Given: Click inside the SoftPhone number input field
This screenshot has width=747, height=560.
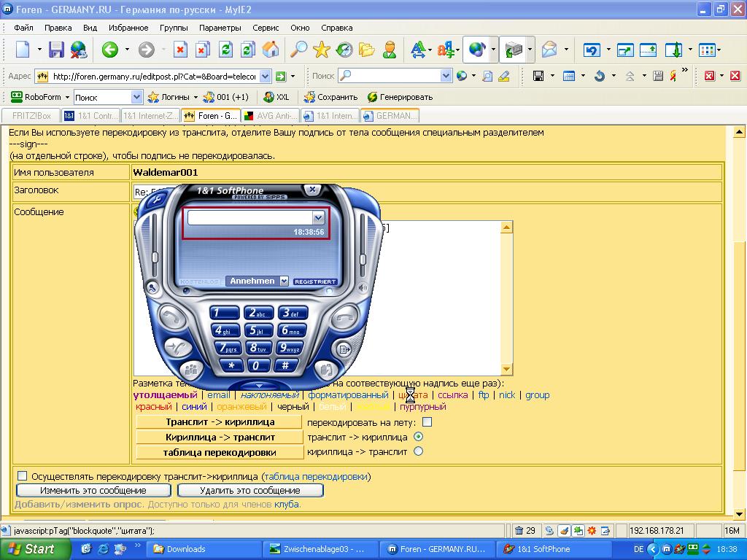Looking at the screenshot, I should [251, 217].
